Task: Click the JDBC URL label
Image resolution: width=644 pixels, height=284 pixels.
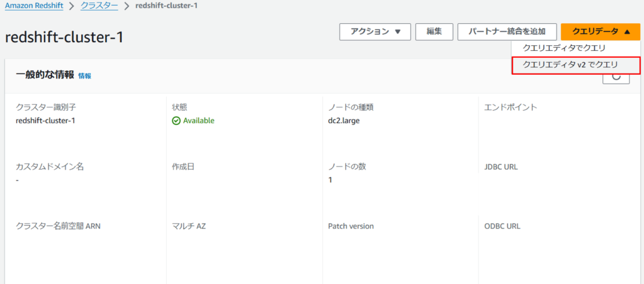Action: 501,167
